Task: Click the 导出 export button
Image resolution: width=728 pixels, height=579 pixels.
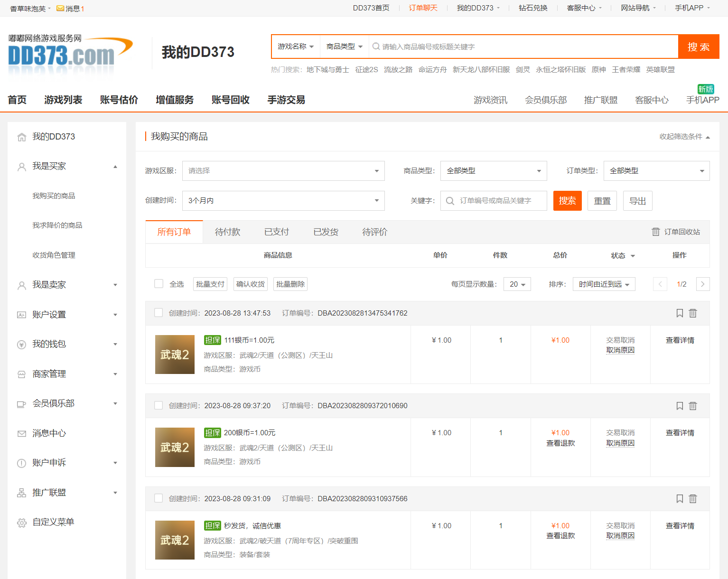Action: point(638,201)
